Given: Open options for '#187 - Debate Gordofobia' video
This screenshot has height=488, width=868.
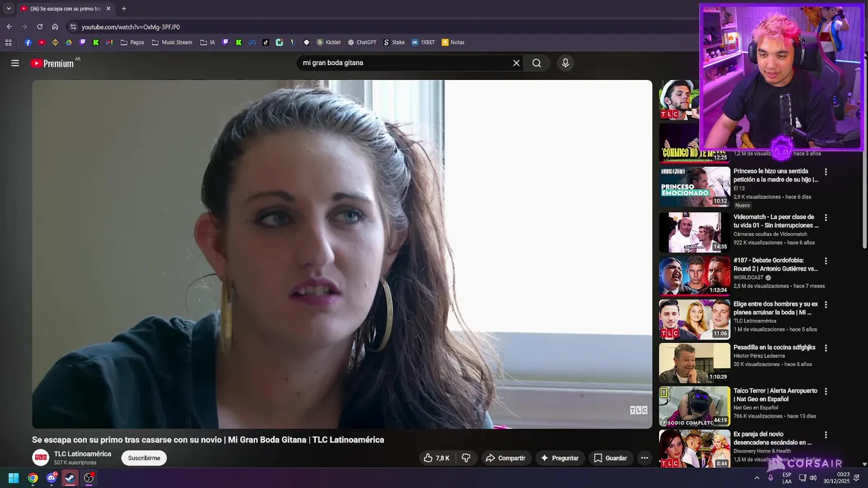Looking at the screenshot, I should point(825,261).
